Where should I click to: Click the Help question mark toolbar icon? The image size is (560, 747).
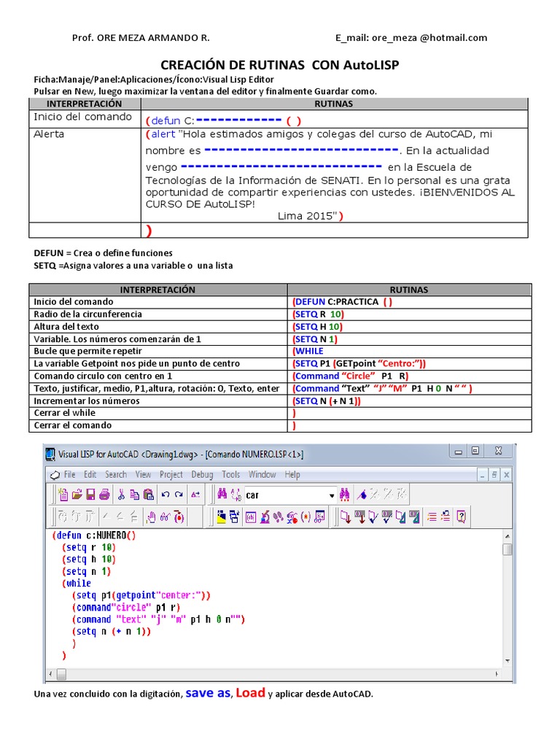(x=461, y=517)
